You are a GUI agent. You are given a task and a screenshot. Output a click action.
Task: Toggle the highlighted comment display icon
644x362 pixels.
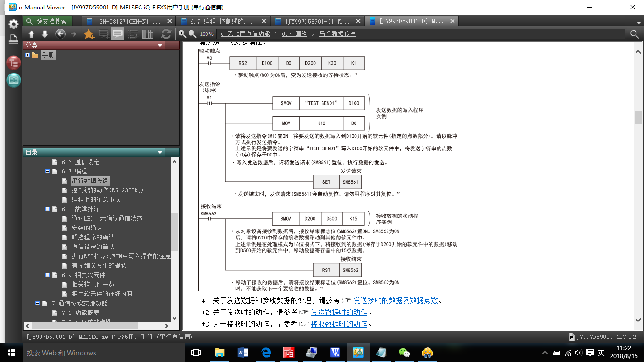click(117, 34)
